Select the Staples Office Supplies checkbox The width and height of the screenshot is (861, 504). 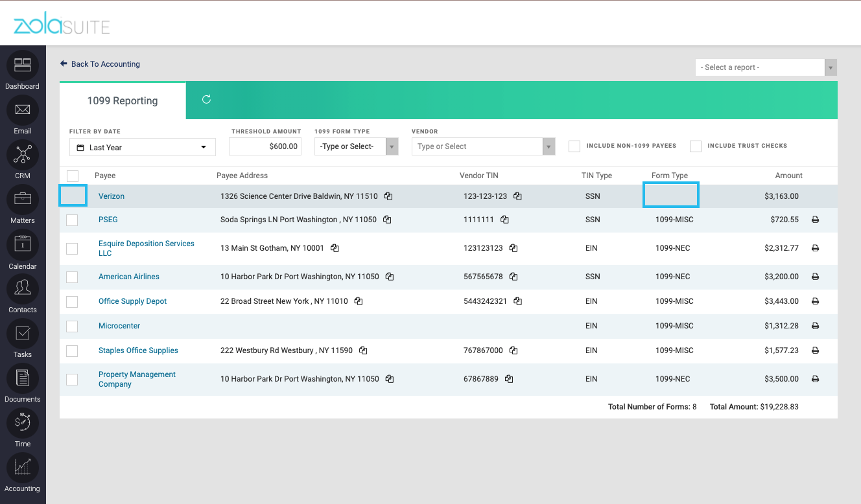72,351
